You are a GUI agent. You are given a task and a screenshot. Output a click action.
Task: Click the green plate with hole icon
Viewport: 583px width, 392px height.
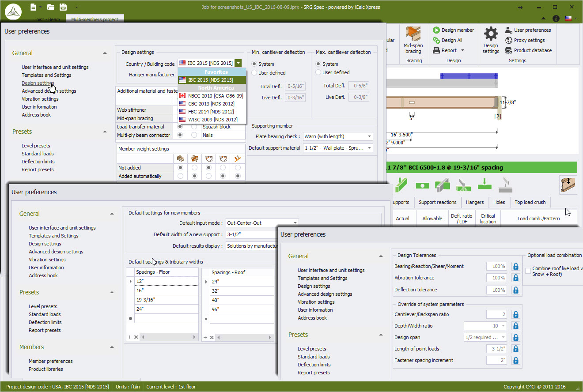coord(423,185)
